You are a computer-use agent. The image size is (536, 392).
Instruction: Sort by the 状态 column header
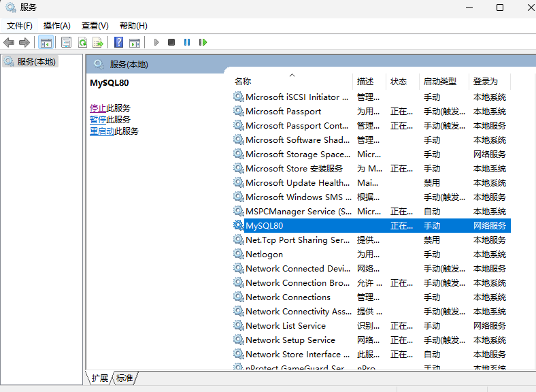(x=403, y=82)
